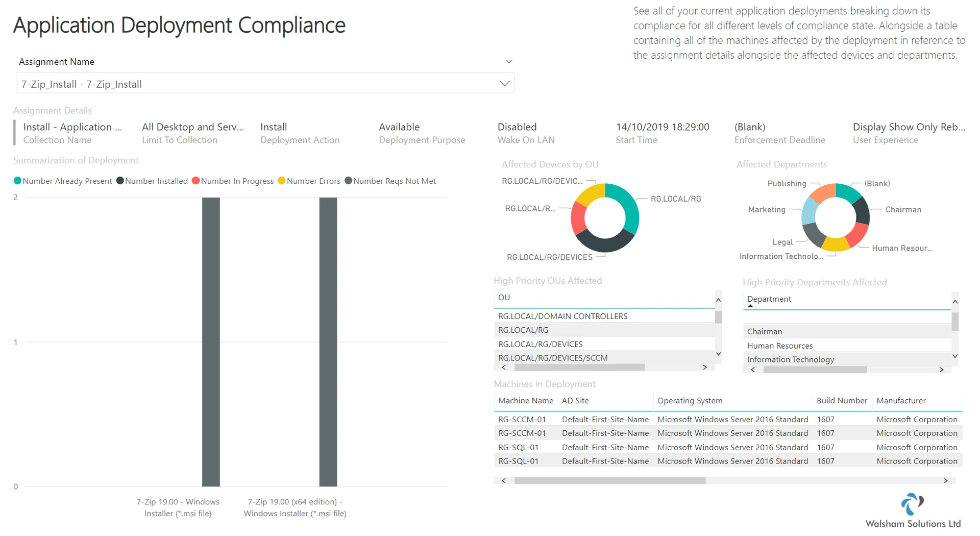Click the Number Already Present legend marker

tap(17, 181)
